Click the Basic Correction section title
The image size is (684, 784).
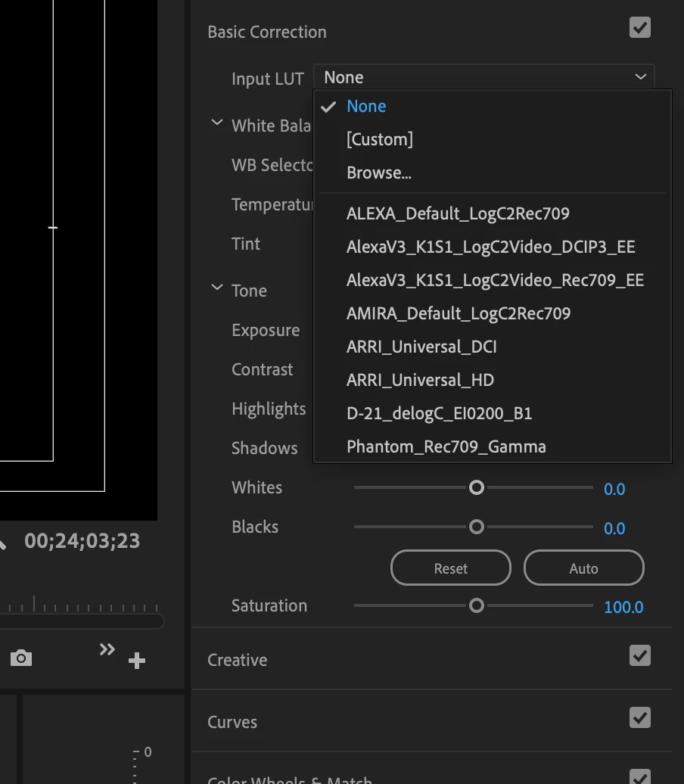click(x=267, y=32)
